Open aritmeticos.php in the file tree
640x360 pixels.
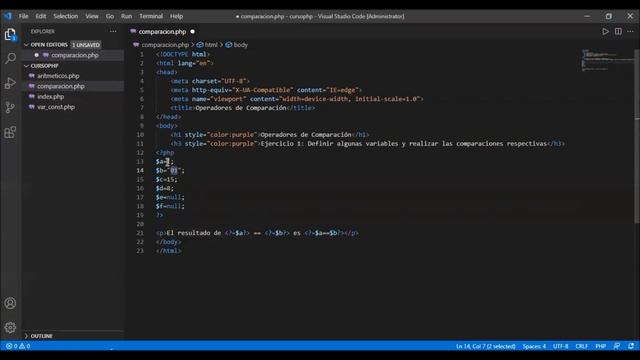pos(58,76)
